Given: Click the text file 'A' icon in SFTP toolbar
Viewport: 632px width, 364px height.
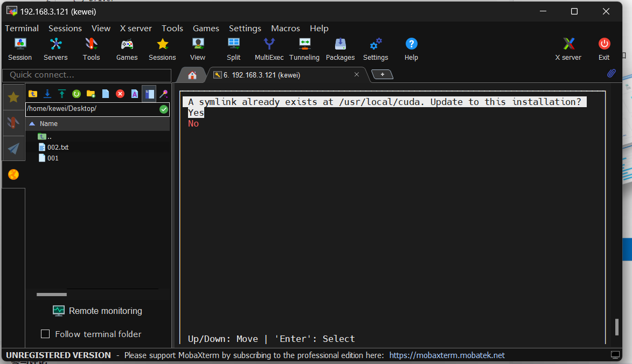Looking at the screenshot, I should [x=135, y=94].
